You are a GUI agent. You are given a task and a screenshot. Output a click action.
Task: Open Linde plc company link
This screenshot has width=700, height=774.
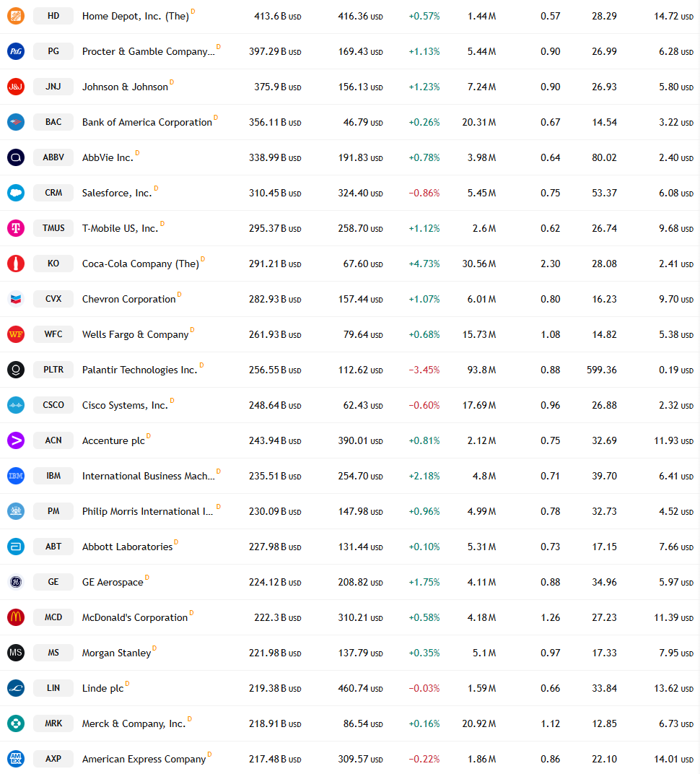[102, 689]
